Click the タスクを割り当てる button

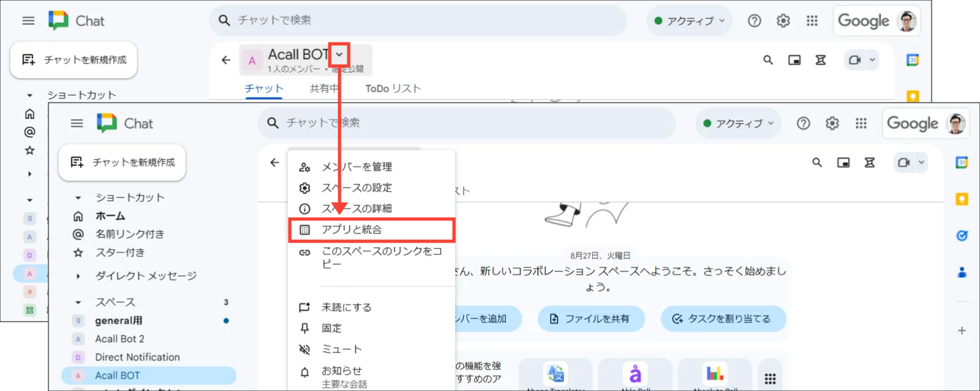click(x=724, y=319)
